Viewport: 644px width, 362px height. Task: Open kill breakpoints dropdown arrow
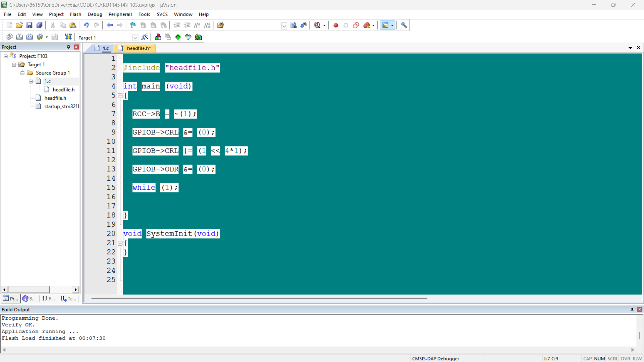[373, 25]
